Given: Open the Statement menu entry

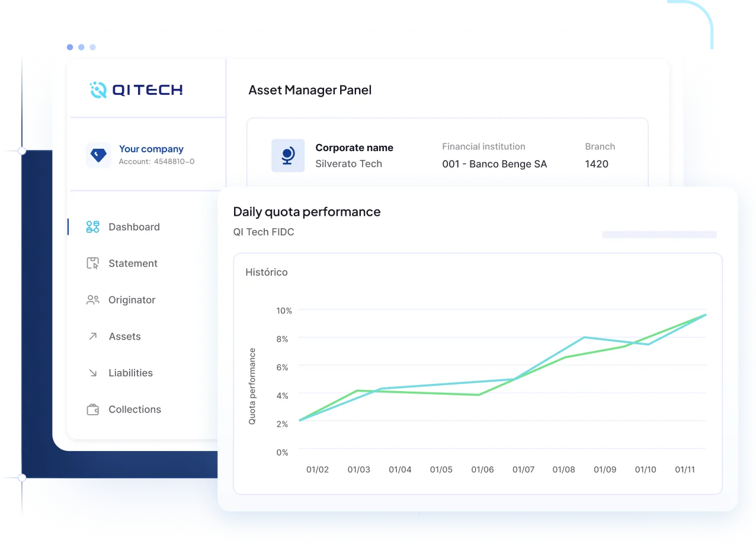Looking at the screenshot, I should coord(133,263).
